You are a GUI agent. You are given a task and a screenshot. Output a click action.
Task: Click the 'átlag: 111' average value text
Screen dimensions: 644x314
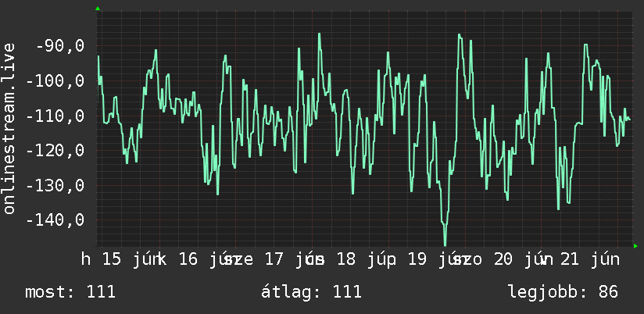pos(311,292)
